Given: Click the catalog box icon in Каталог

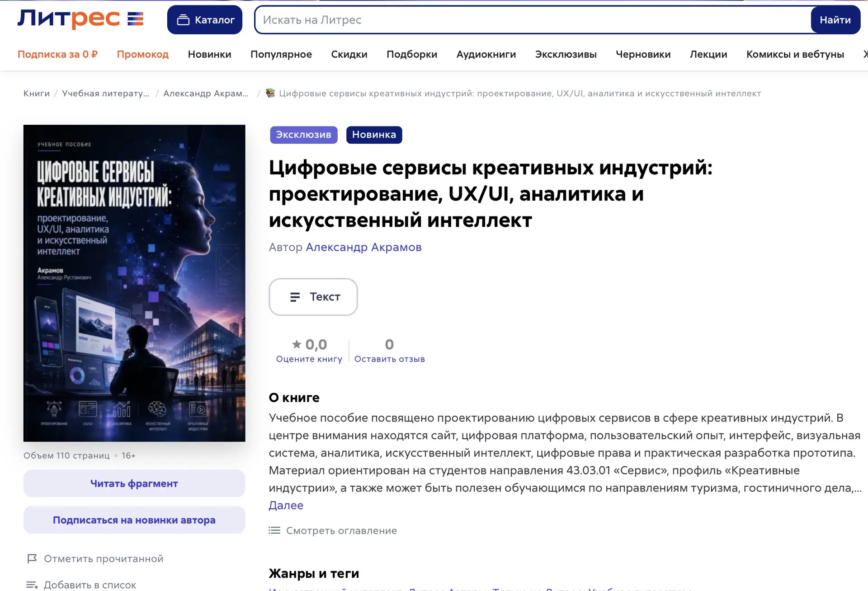Looking at the screenshot, I should point(183,20).
